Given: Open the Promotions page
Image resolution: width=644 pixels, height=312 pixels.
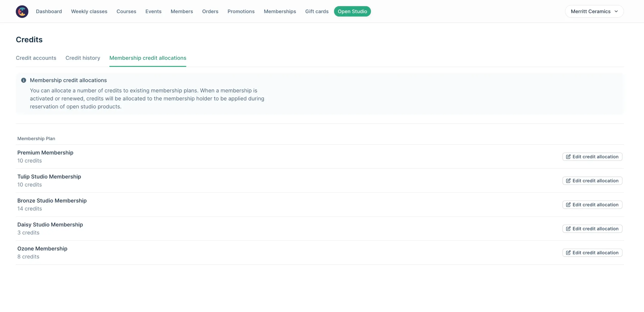Looking at the screenshot, I should [241, 11].
